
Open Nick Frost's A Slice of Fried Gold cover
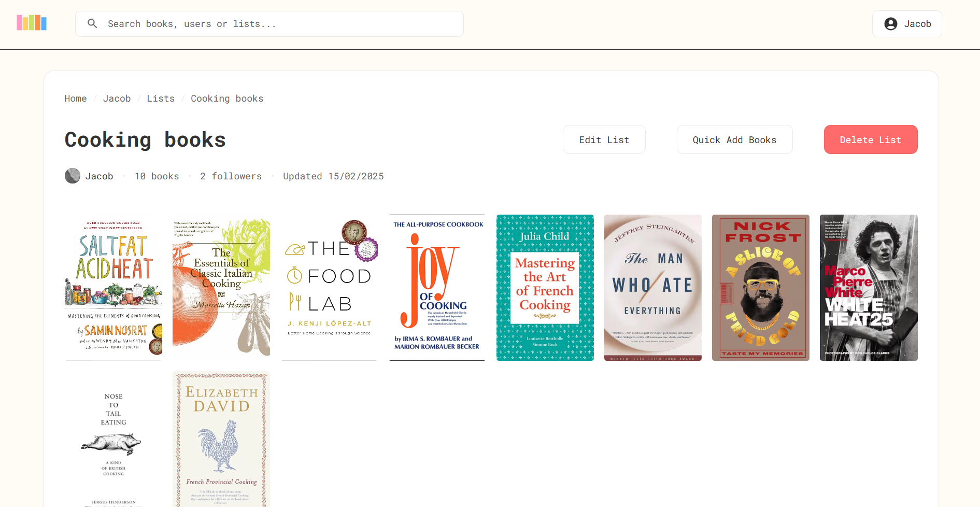pos(761,288)
